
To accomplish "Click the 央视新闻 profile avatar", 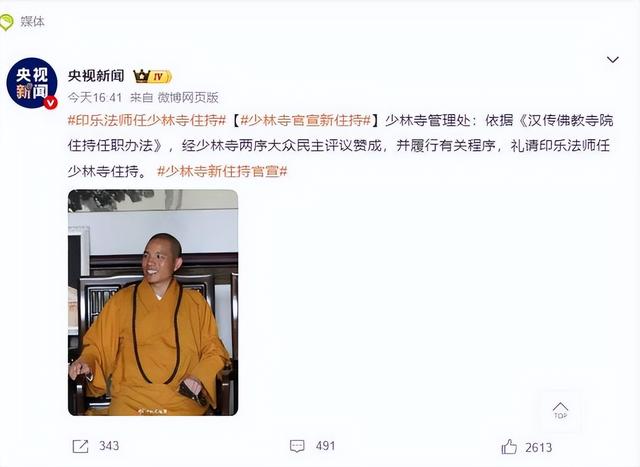I will pos(32,83).
